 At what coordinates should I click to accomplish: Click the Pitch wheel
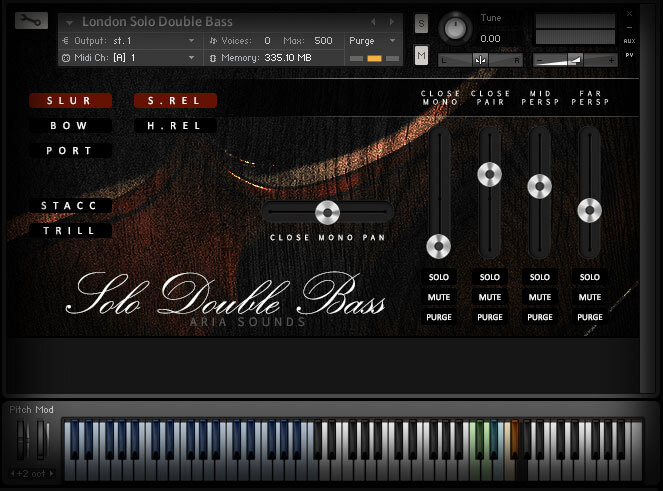coord(22,440)
